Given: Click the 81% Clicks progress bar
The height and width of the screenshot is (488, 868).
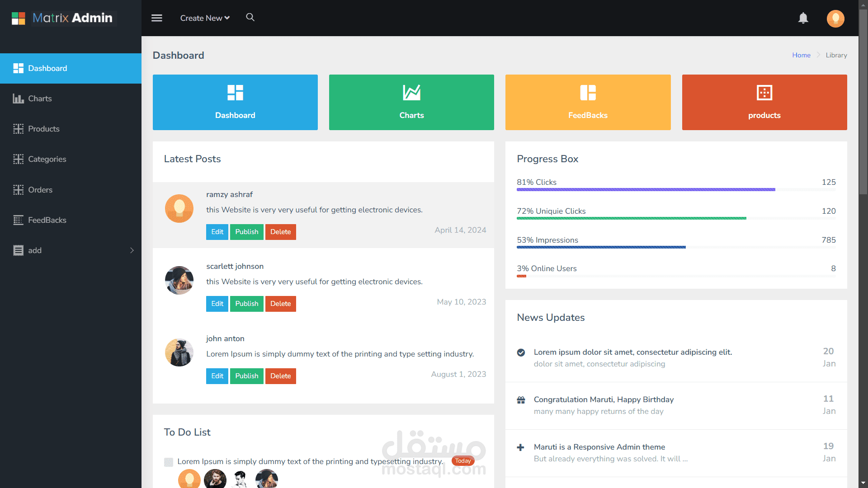Looking at the screenshot, I should coord(646,190).
